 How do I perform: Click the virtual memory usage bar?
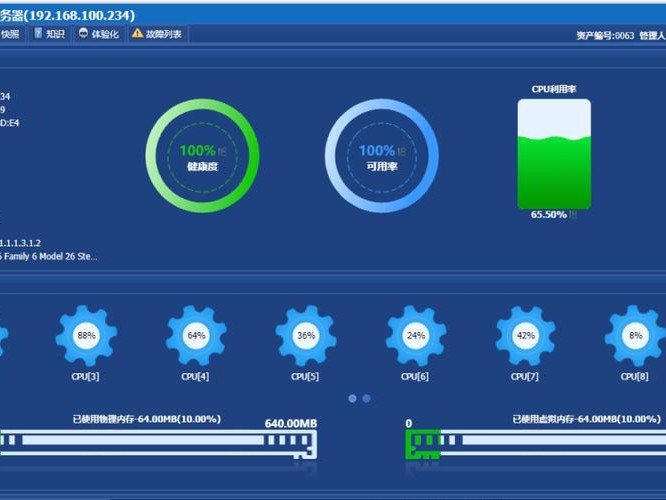point(536,444)
